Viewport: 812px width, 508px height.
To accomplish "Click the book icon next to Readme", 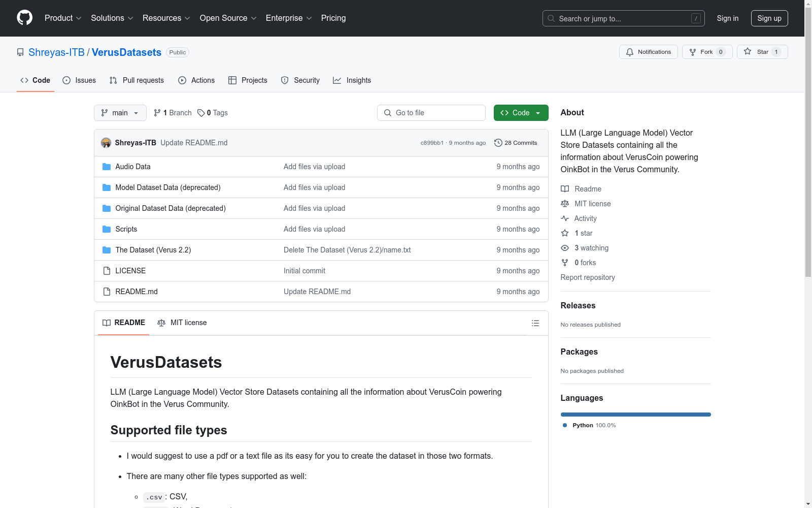I will (565, 189).
